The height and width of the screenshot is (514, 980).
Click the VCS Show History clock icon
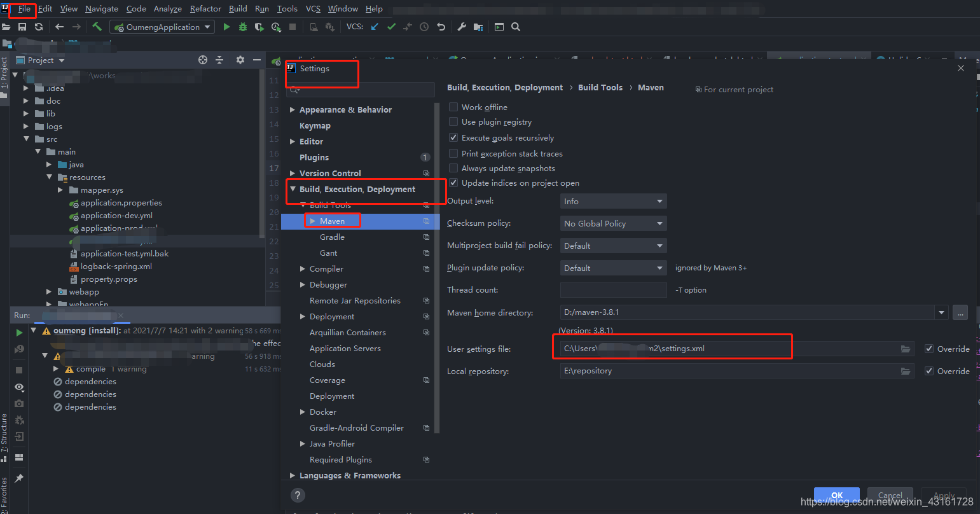coord(424,27)
